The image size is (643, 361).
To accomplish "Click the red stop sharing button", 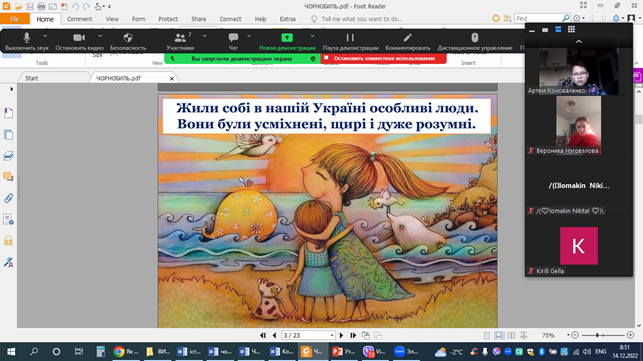I will [x=384, y=59].
